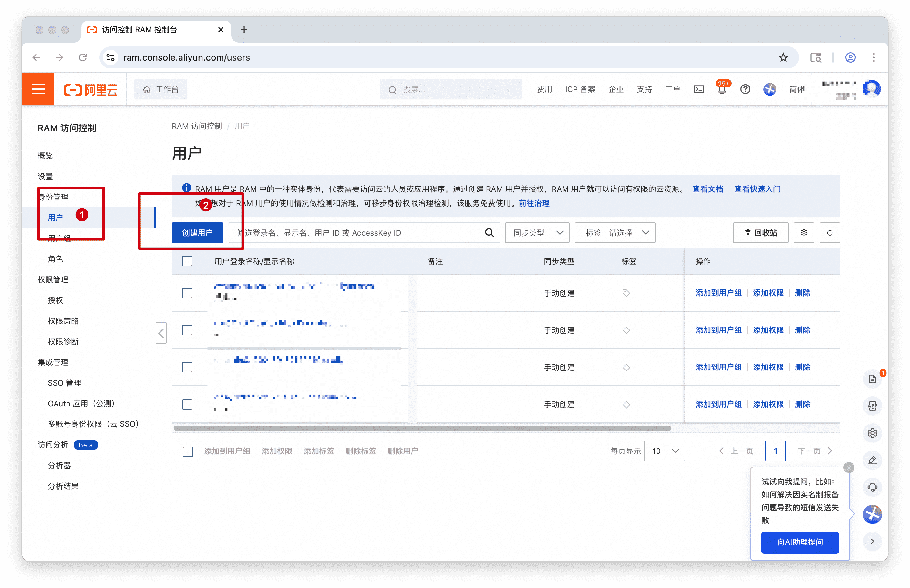Image resolution: width=910 pixels, height=588 pixels.
Task: Open the Aliyun hamburger menu
Action: [x=38, y=89]
